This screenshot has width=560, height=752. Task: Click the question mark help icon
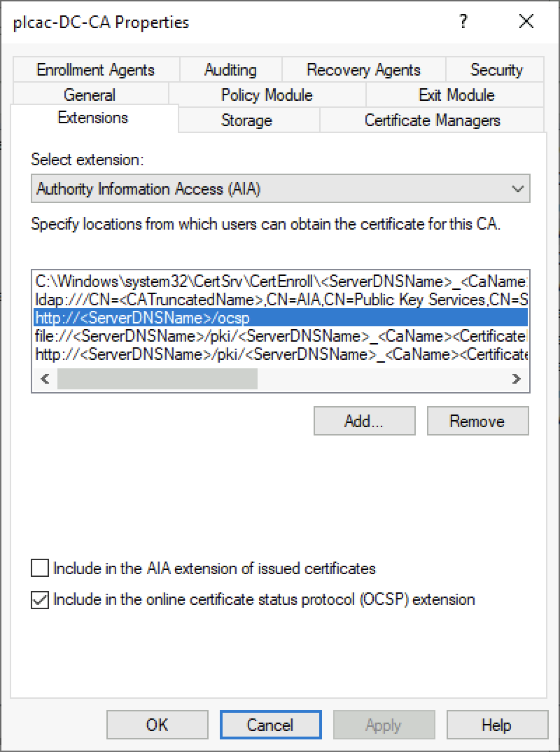click(x=463, y=22)
